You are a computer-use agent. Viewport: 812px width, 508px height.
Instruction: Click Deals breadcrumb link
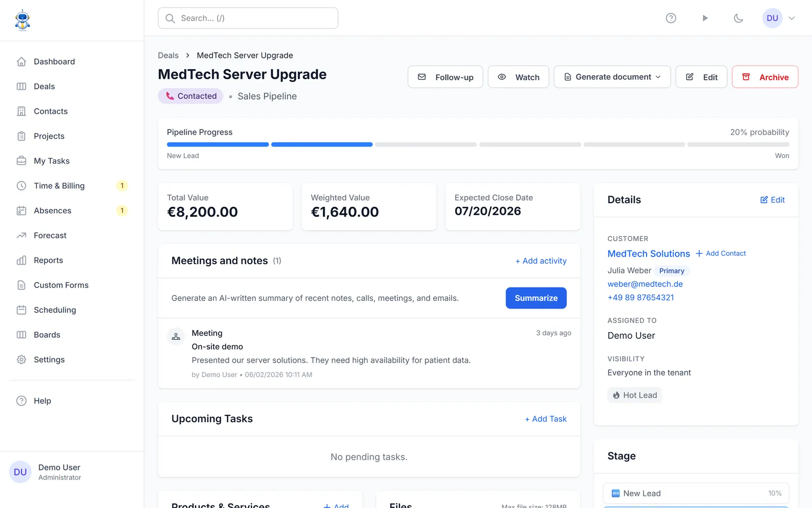point(168,55)
